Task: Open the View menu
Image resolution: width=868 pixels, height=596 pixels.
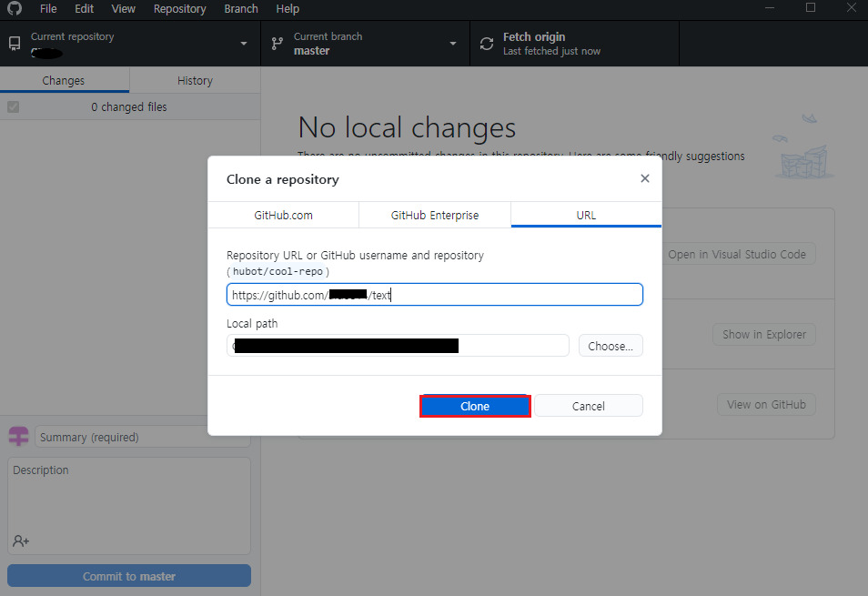Action: [x=123, y=9]
